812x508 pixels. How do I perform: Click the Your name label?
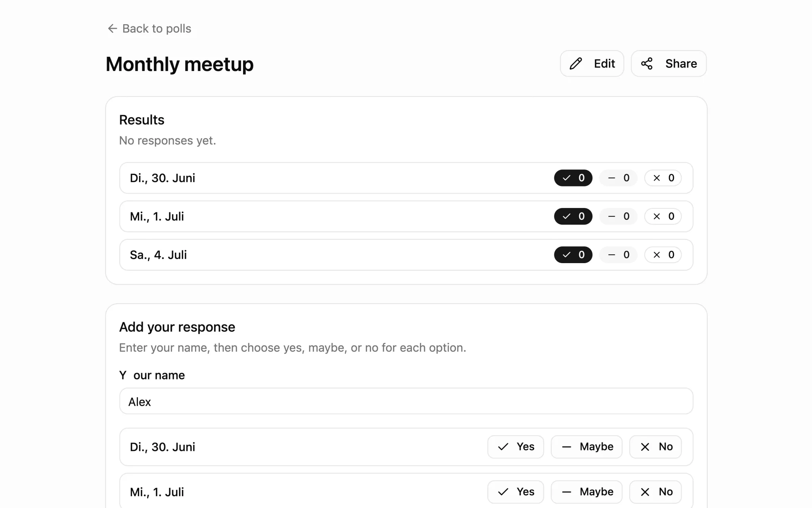coord(152,375)
